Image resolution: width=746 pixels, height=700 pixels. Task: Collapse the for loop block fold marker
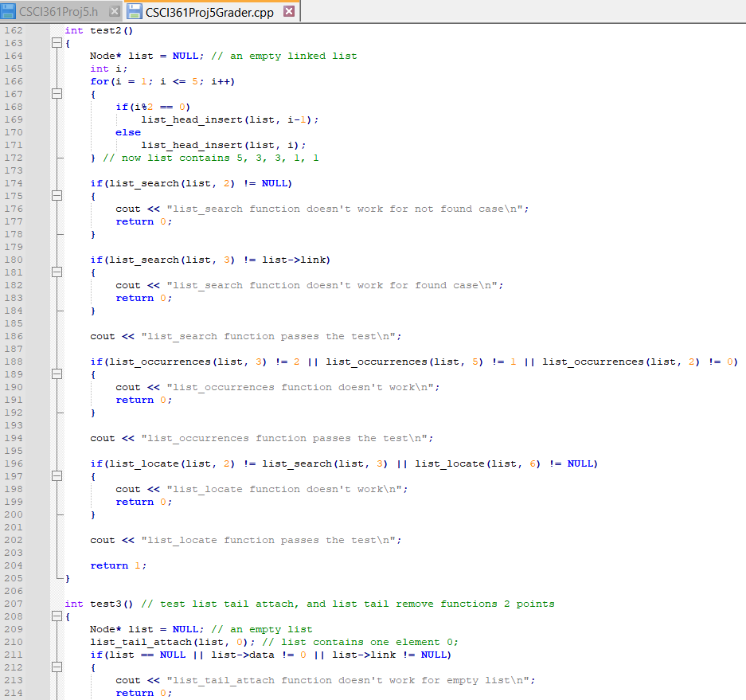pyautogui.click(x=56, y=93)
